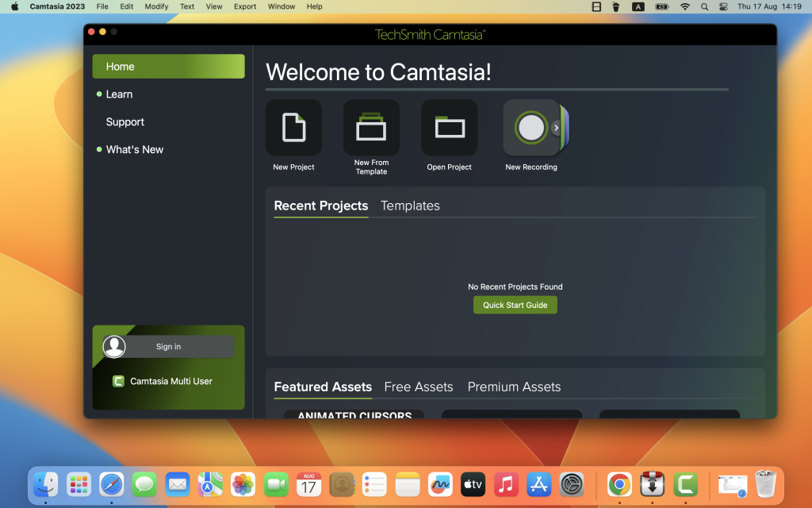Open Google Chrome from the Dock
The image size is (812, 508).
click(619, 485)
